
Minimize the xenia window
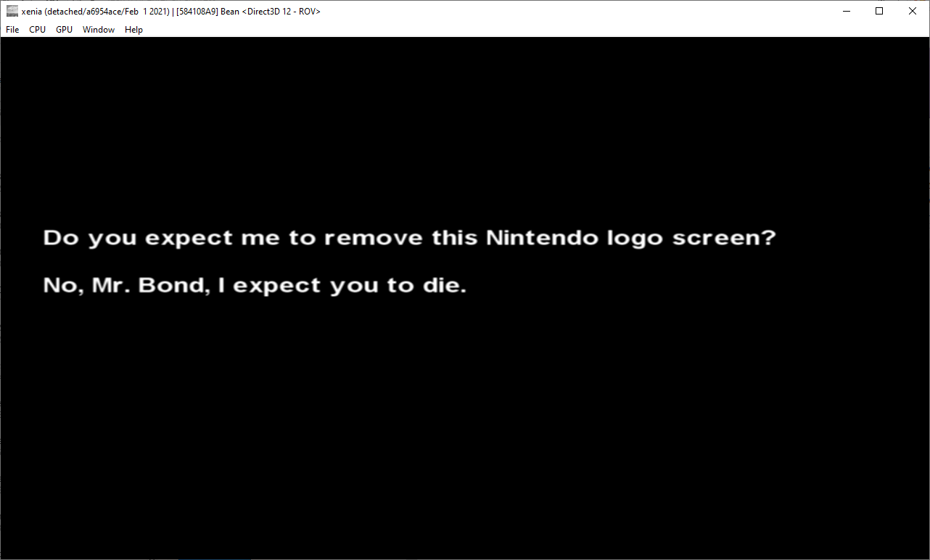point(846,11)
